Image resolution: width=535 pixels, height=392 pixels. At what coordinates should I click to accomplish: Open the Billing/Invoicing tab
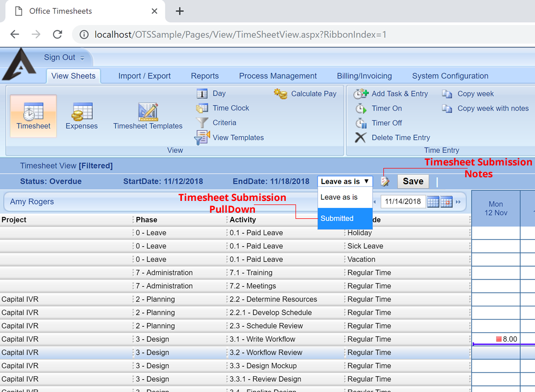(364, 76)
